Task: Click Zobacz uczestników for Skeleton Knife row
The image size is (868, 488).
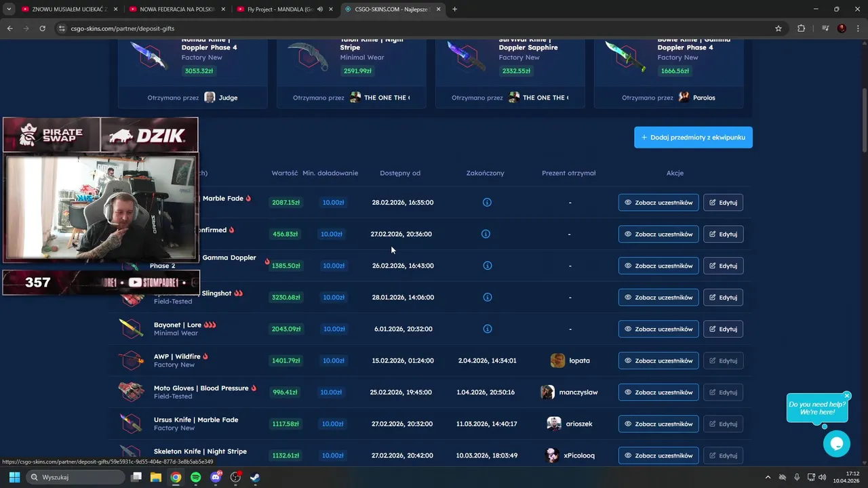Action: [658, 455]
